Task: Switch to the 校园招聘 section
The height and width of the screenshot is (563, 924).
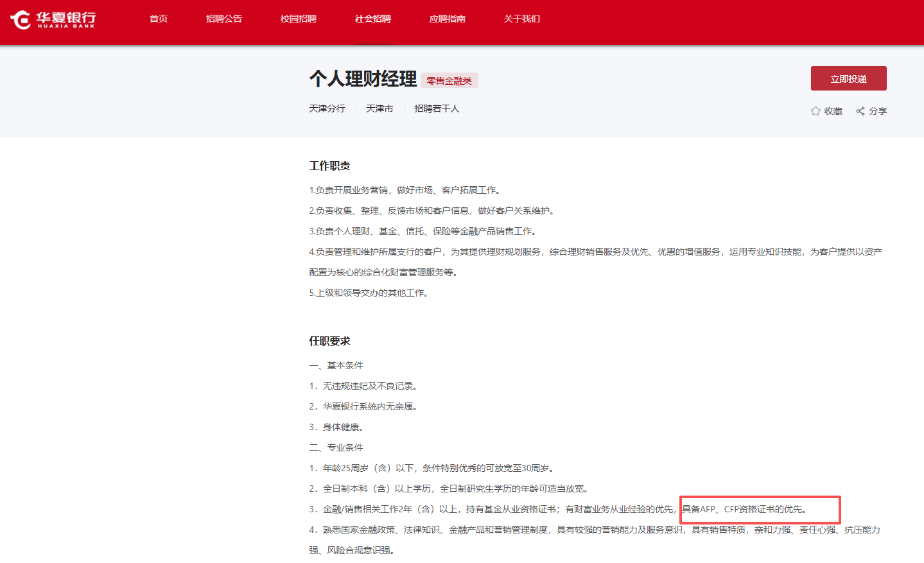Action: [x=299, y=19]
